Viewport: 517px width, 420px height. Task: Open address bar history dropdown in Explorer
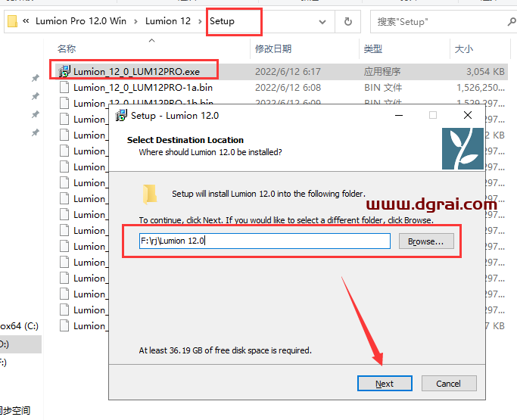(x=322, y=22)
